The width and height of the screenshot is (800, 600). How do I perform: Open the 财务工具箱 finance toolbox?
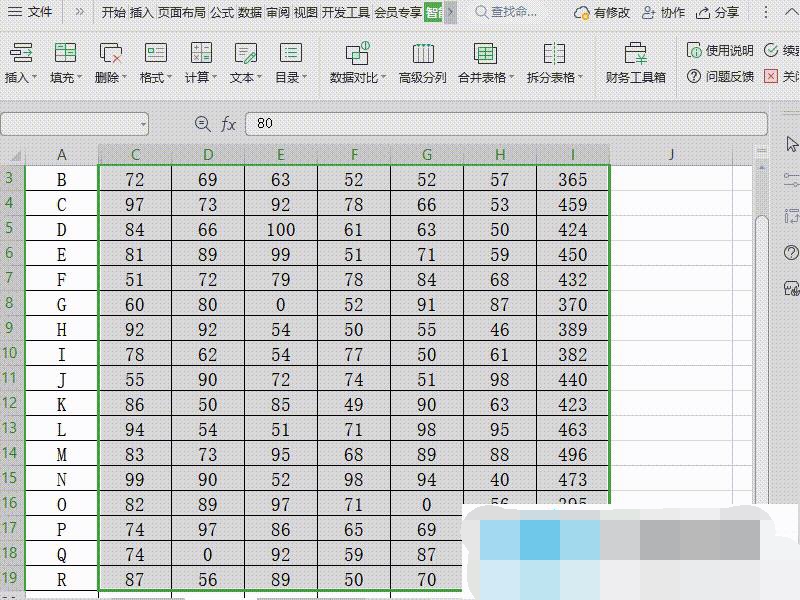(635, 62)
